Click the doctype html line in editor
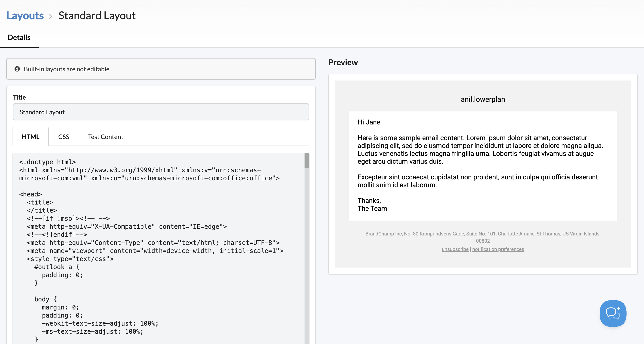The image size is (644, 344). coord(47,162)
